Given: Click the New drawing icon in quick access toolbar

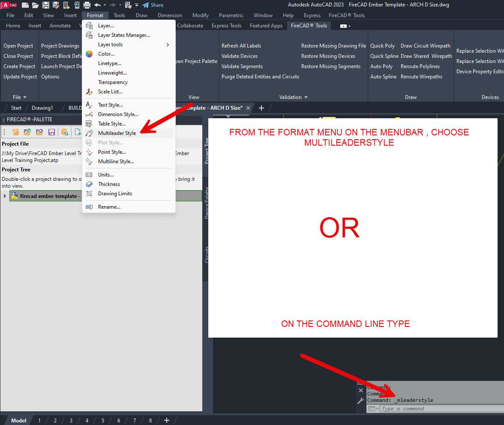Looking at the screenshot, I should [x=25, y=5].
